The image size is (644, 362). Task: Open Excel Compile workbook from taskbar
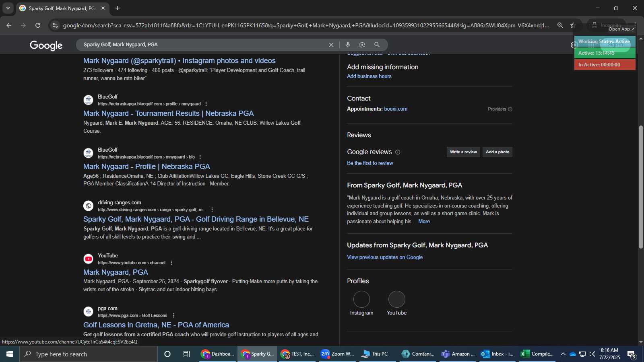[537, 354]
